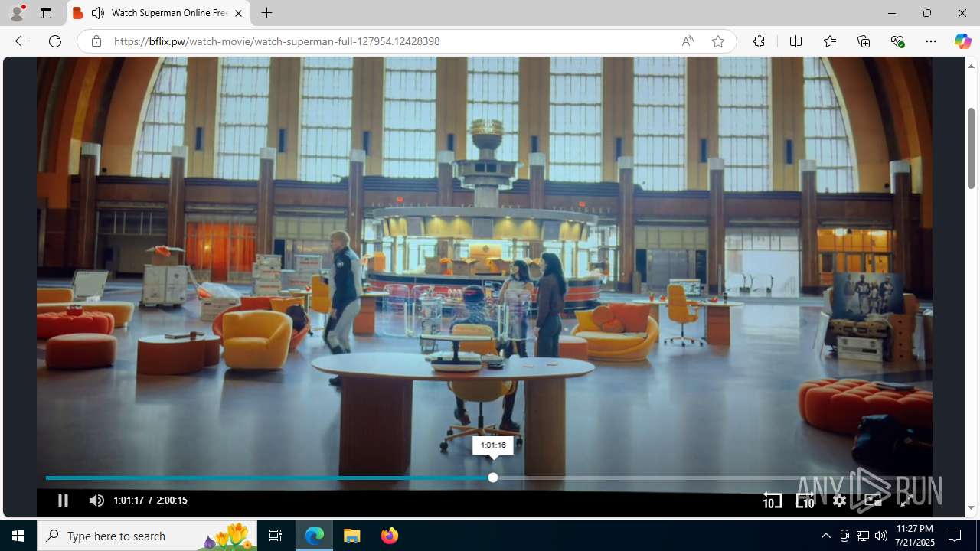This screenshot has width=980, height=551.
Task: Select the Watch Superman Online tab
Action: [x=159, y=13]
